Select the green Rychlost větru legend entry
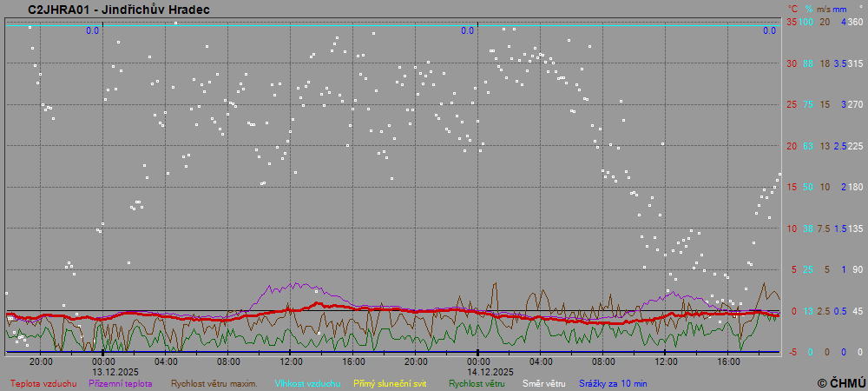 tap(477, 382)
